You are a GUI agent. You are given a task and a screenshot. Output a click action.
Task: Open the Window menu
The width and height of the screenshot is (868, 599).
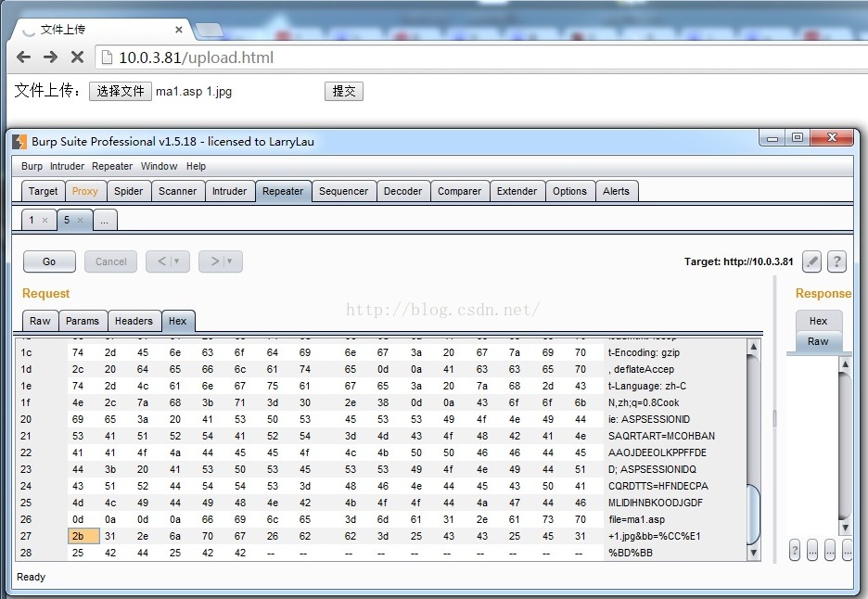pyautogui.click(x=159, y=166)
